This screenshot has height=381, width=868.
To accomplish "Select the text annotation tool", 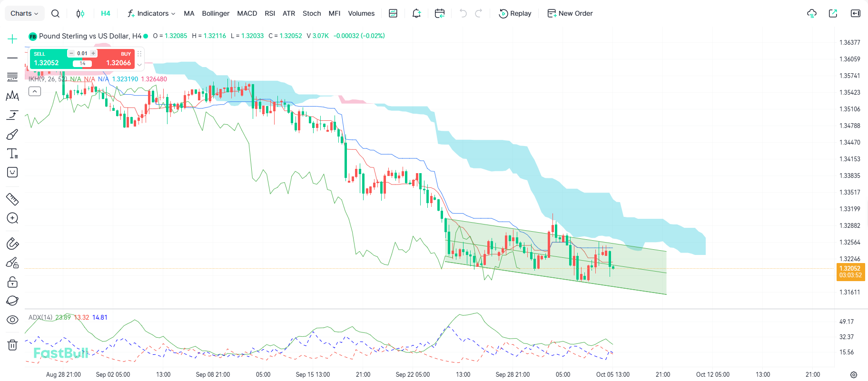I will (x=12, y=154).
